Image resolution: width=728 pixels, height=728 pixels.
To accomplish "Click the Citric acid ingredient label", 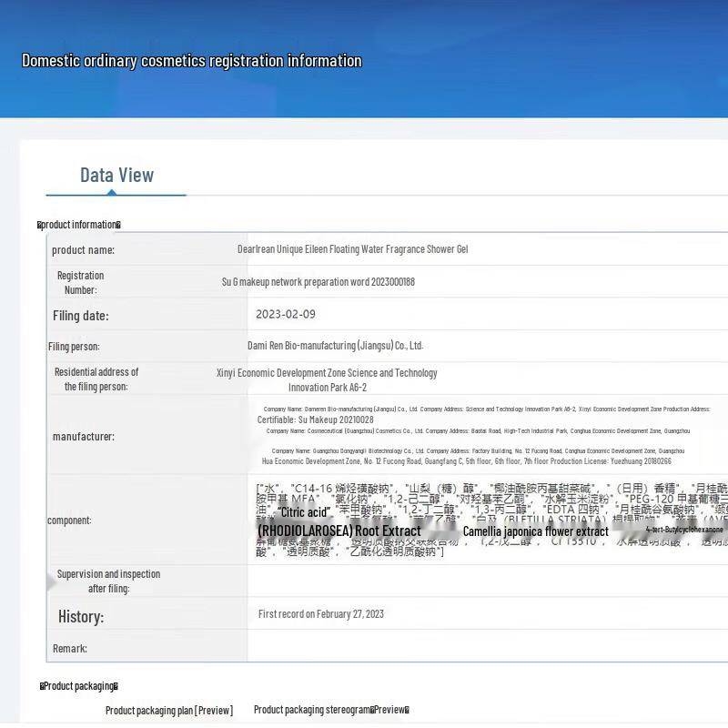I will click(x=305, y=512).
